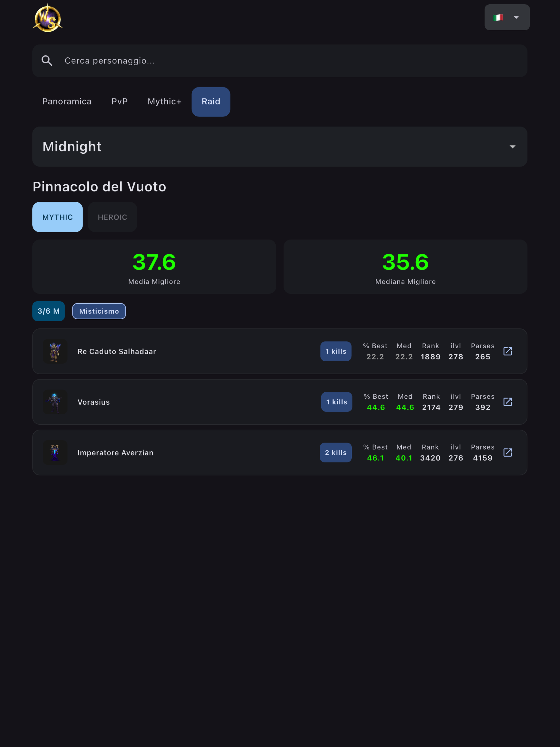Click ilvl value 276
The width and height of the screenshot is (560, 747).
(455, 458)
